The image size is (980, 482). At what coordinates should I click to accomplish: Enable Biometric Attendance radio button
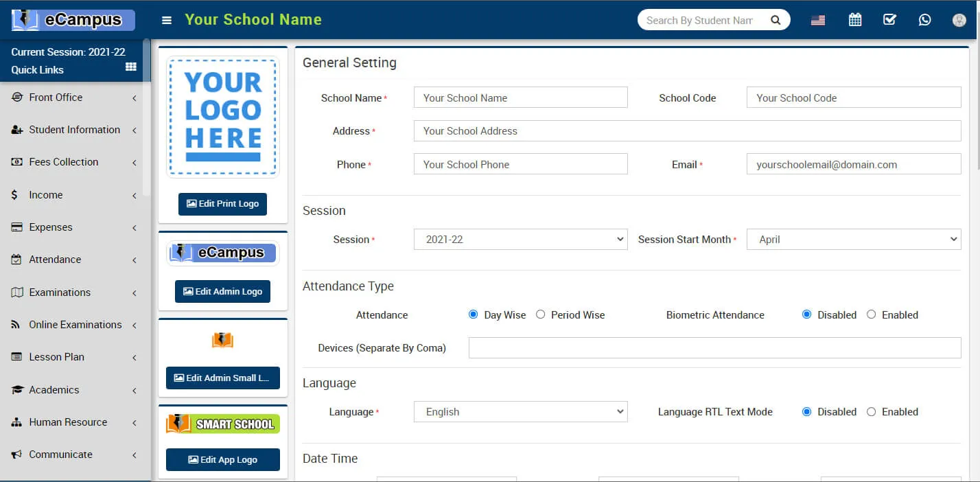(x=872, y=314)
